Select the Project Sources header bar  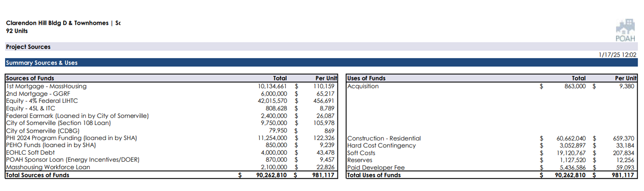tap(28, 47)
